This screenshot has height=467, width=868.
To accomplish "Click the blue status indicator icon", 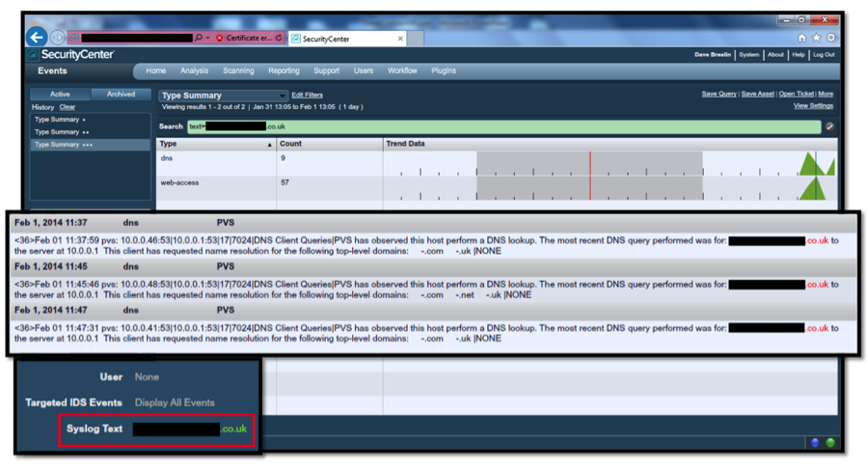I will click(815, 442).
